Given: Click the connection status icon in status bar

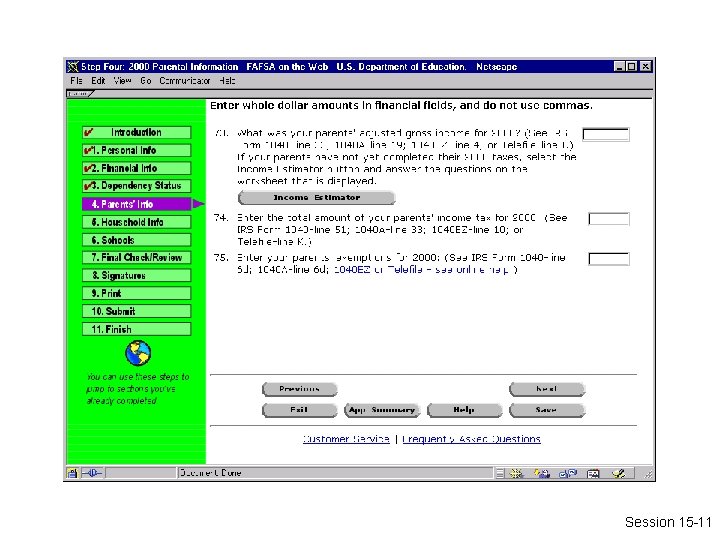Looking at the screenshot, I should pyautogui.click(x=92, y=473).
